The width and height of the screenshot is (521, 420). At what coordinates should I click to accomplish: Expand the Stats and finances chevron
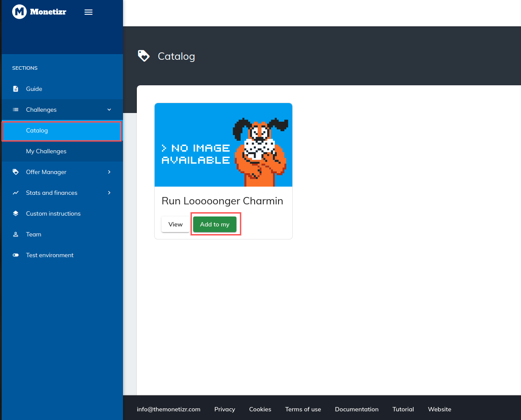109,193
